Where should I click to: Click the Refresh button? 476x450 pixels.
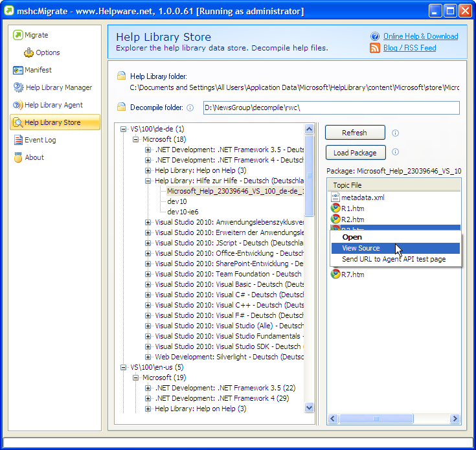click(x=355, y=133)
